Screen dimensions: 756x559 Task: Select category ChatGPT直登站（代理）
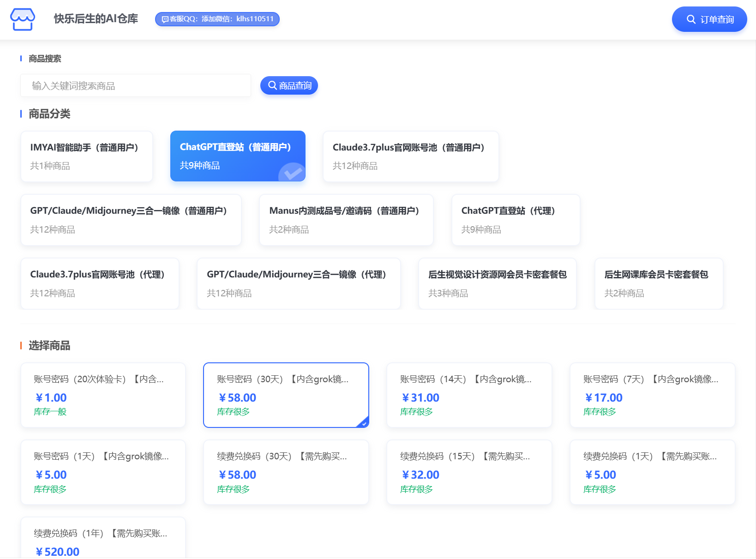pos(516,220)
